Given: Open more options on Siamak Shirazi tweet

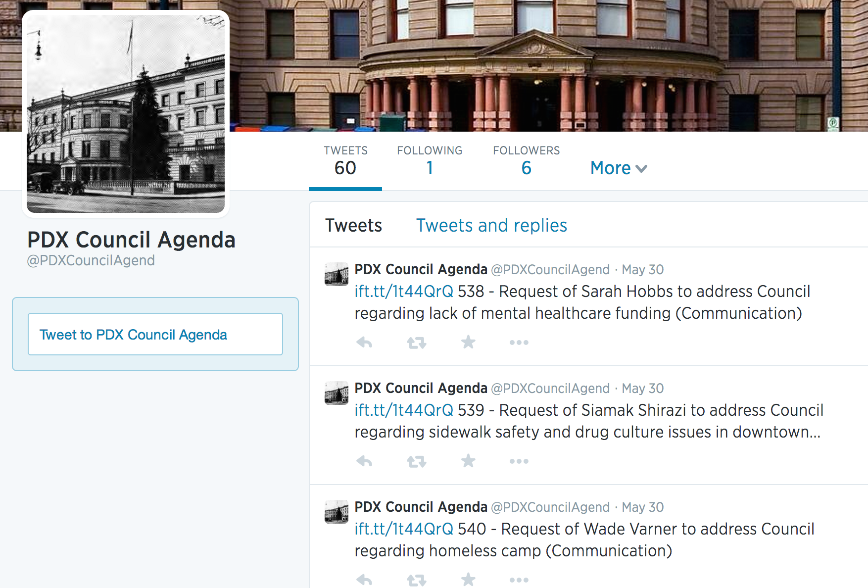Looking at the screenshot, I should point(519,461).
